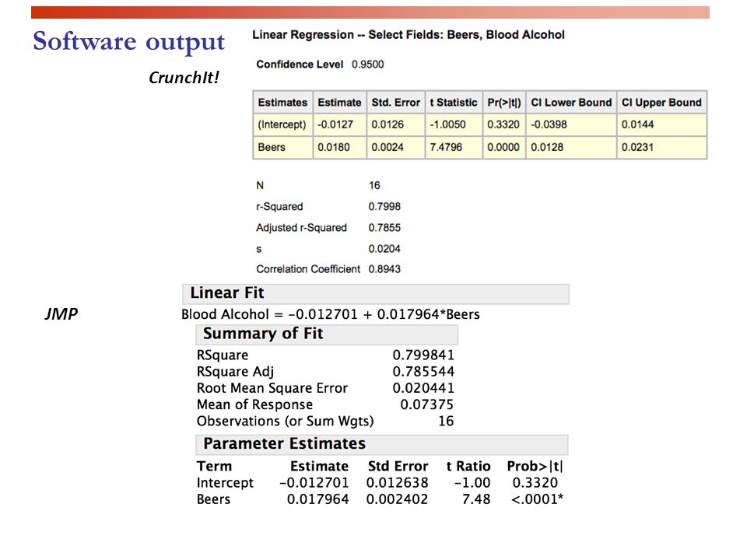Click the 'CrunchIt!' label
The height and width of the screenshot is (560, 747).
[184, 78]
